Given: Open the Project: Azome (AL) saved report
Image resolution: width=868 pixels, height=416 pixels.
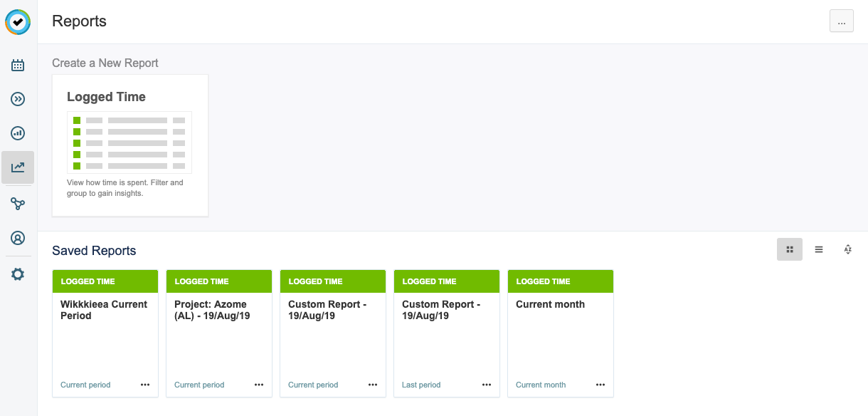Looking at the screenshot, I should (218, 333).
